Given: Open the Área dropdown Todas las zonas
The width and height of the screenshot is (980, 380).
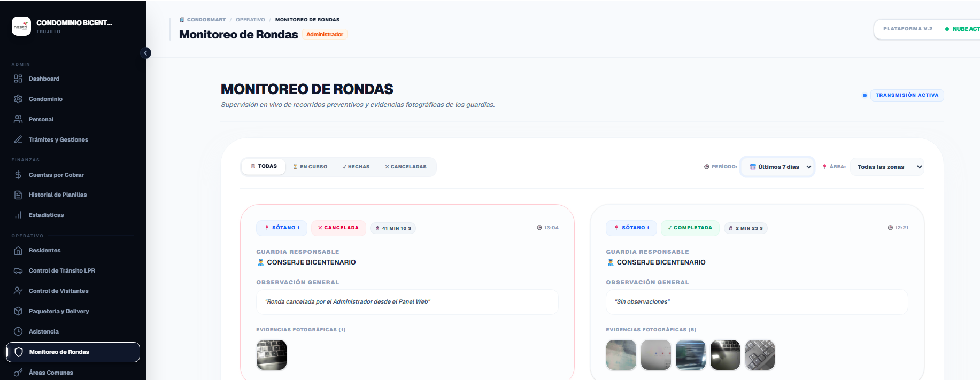Looking at the screenshot, I should coord(887,167).
